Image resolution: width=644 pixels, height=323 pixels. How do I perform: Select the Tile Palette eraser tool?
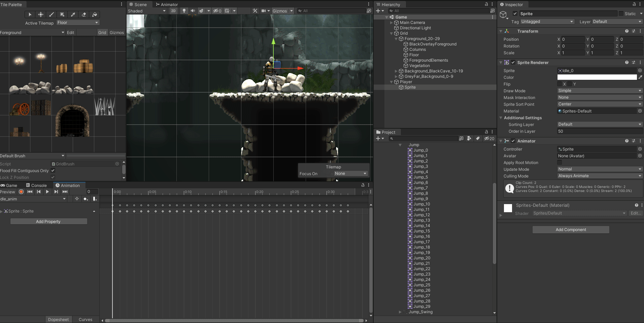click(x=84, y=14)
